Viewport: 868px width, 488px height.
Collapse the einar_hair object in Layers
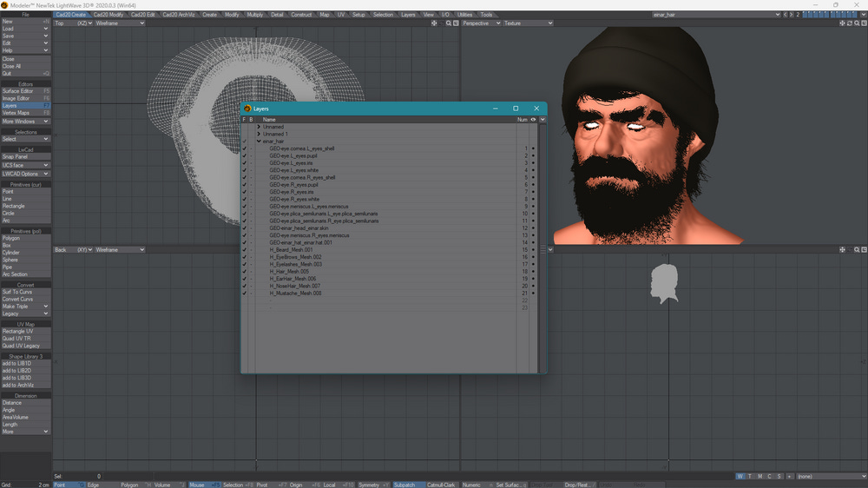coord(259,142)
